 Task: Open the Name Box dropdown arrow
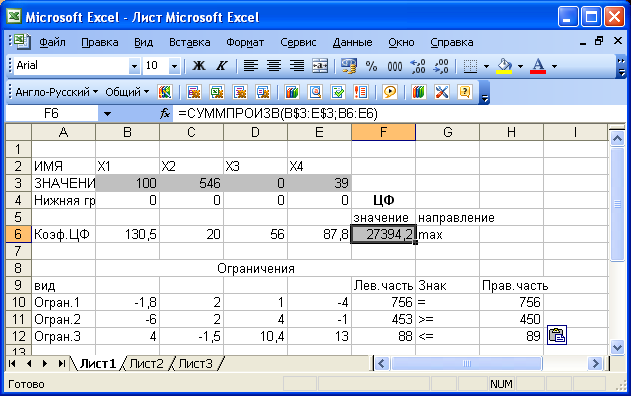point(107,114)
